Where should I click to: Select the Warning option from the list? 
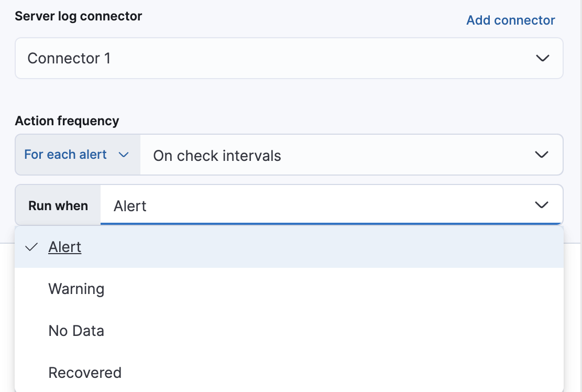[x=76, y=289]
